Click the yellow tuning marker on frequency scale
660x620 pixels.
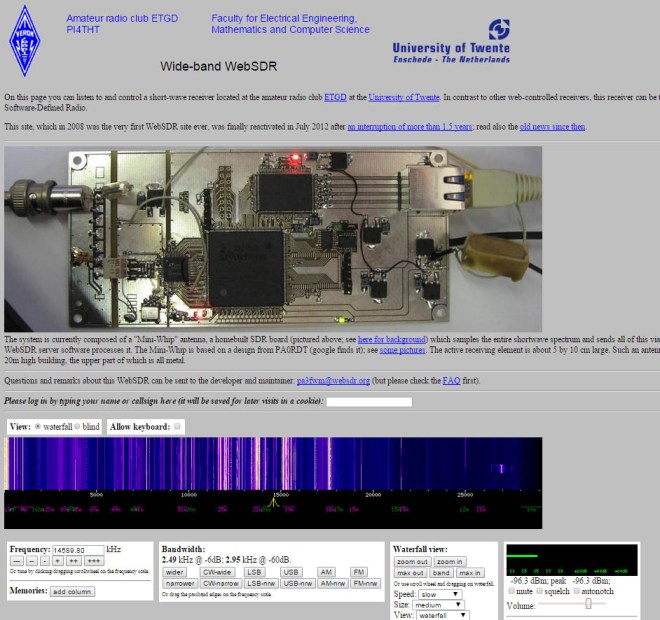point(271,501)
